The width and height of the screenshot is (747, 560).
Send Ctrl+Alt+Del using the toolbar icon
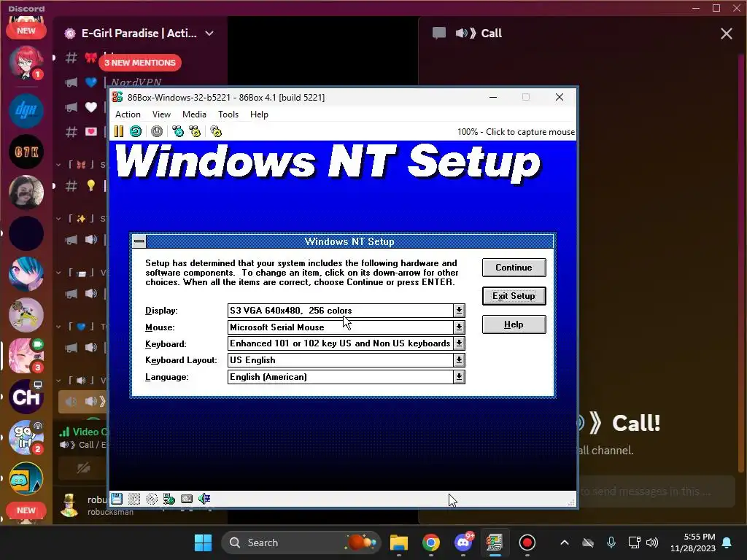coord(178,131)
